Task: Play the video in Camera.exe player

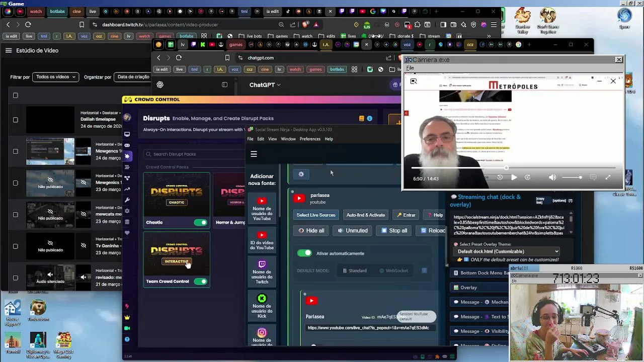Action: (514, 177)
